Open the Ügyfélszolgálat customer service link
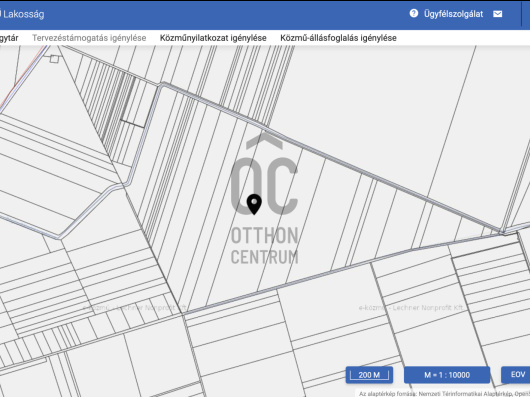This screenshot has height=397, width=530. click(x=453, y=14)
